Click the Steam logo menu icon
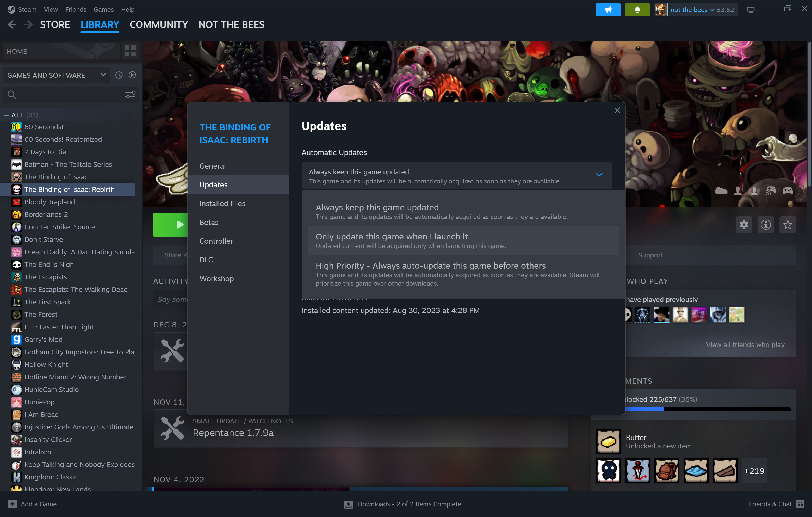 (11, 9)
